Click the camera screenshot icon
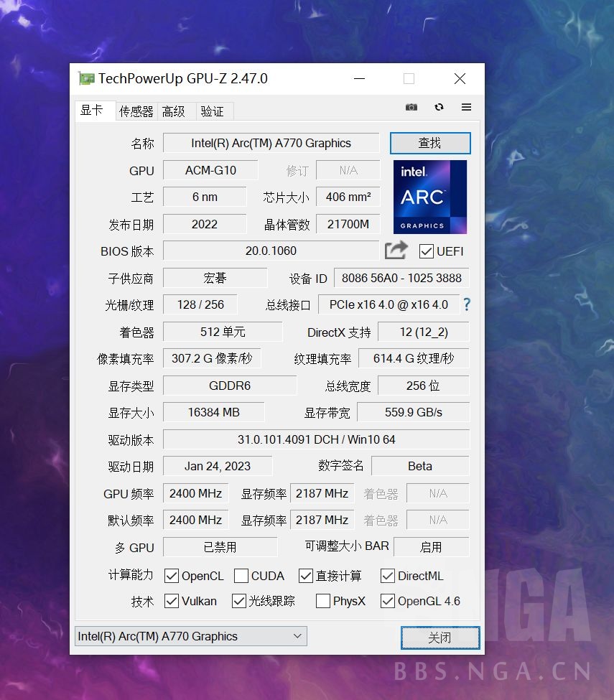The height and width of the screenshot is (700, 614). pyautogui.click(x=411, y=106)
